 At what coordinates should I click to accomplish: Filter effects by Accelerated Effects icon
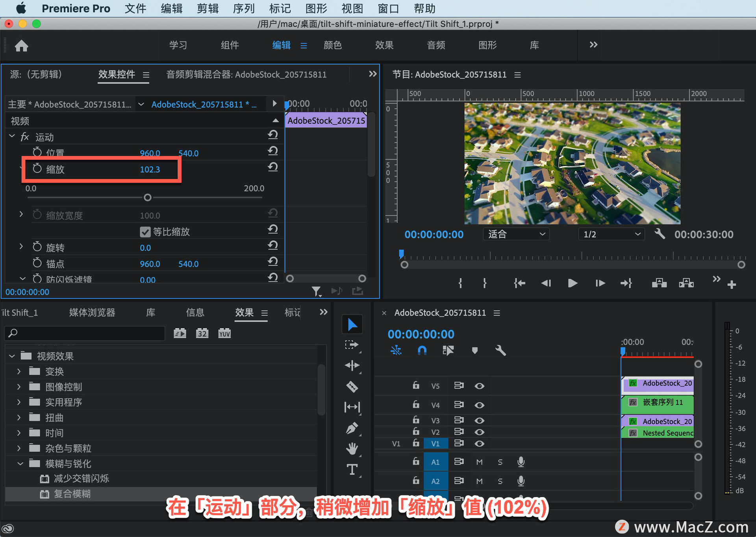[x=180, y=333]
